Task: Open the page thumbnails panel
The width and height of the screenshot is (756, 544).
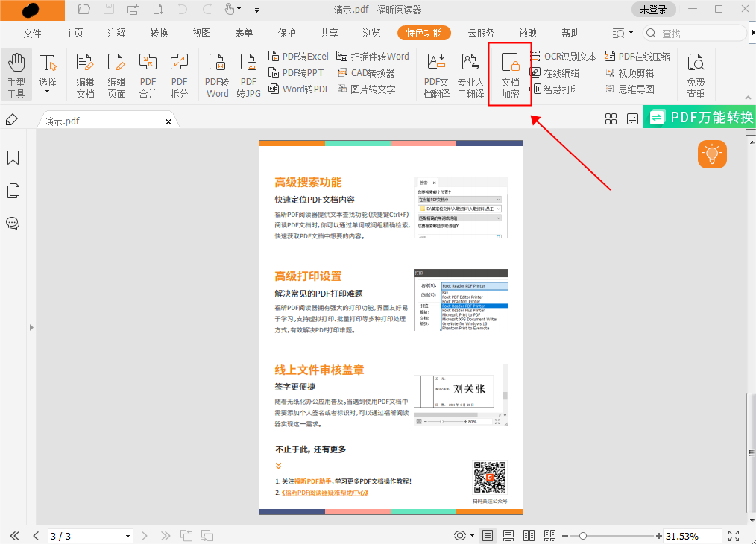Action: (12, 190)
